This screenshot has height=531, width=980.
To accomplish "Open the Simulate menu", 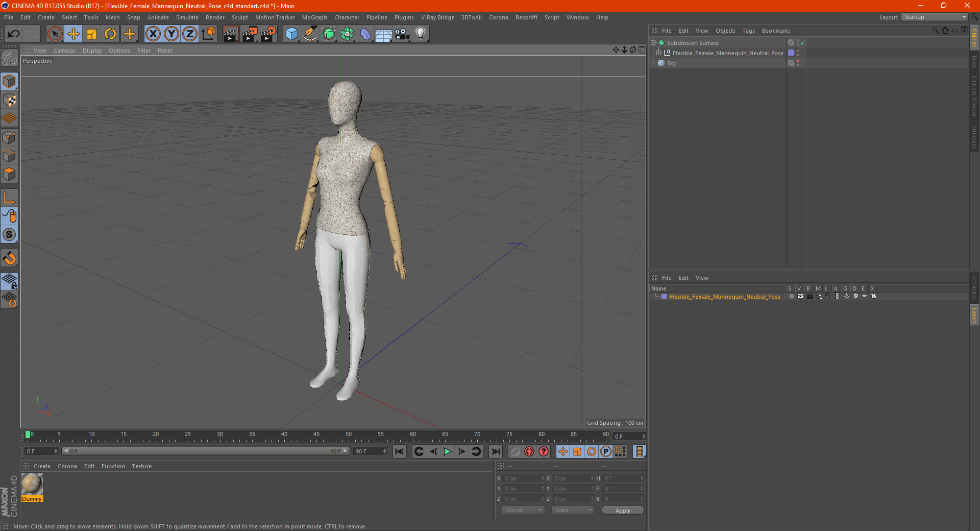I will coord(187,17).
